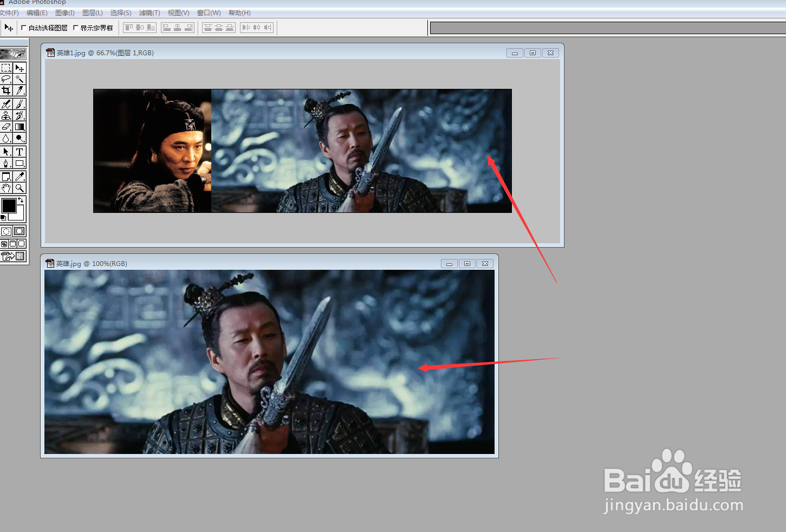Click Align Bottom Edges button
The width and height of the screenshot is (786, 532).
point(151,28)
